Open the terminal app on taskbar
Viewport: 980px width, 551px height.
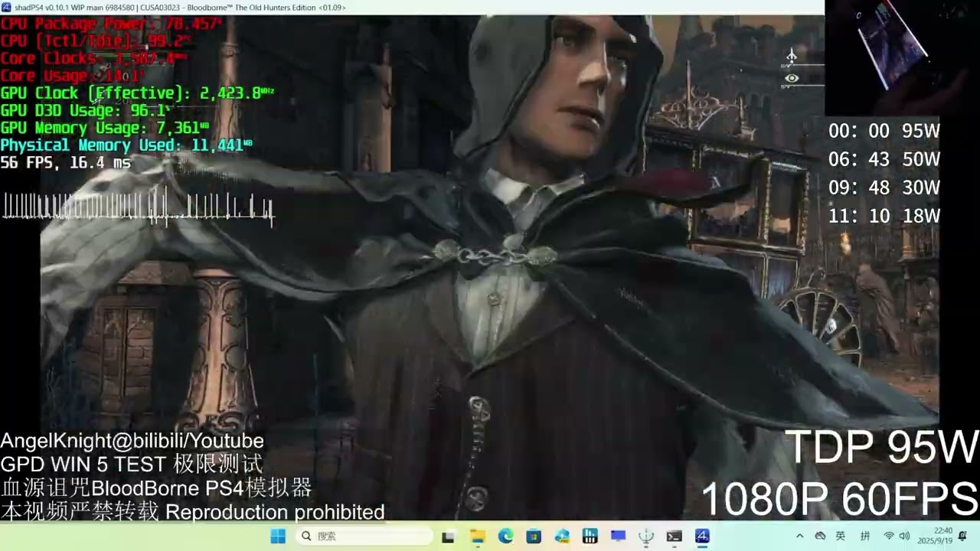tap(674, 536)
